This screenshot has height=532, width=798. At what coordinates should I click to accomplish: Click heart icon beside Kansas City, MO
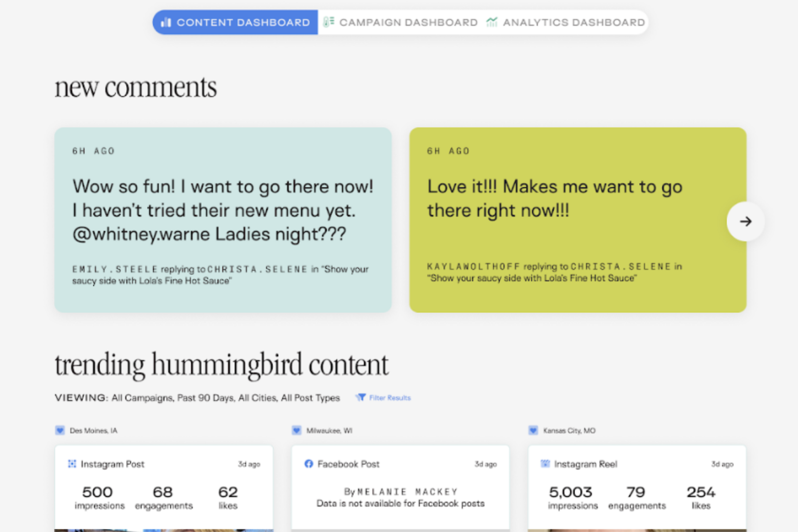533,431
